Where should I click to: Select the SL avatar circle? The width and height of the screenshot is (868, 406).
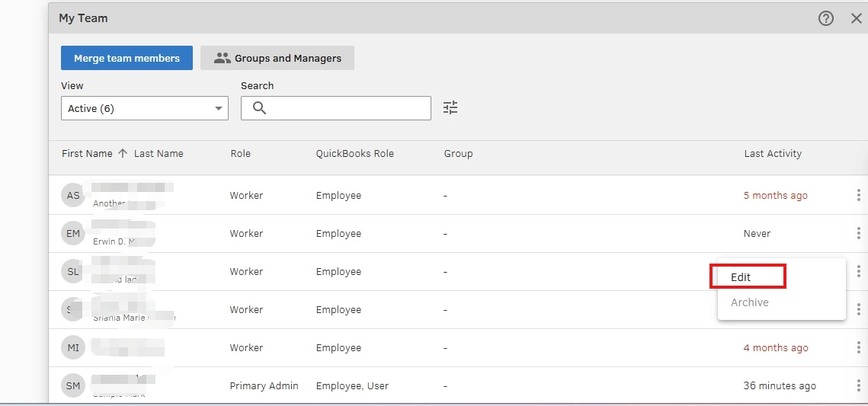tap(73, 272)
